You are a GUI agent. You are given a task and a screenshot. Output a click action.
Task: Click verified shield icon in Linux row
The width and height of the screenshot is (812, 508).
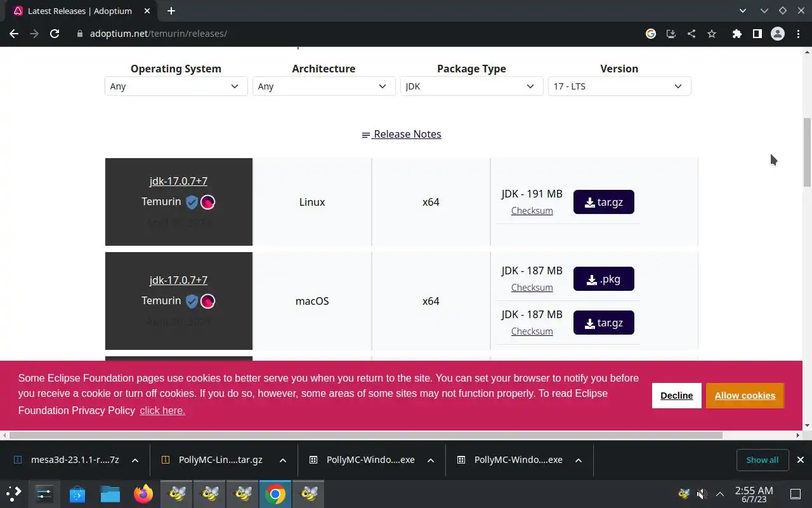192,202
